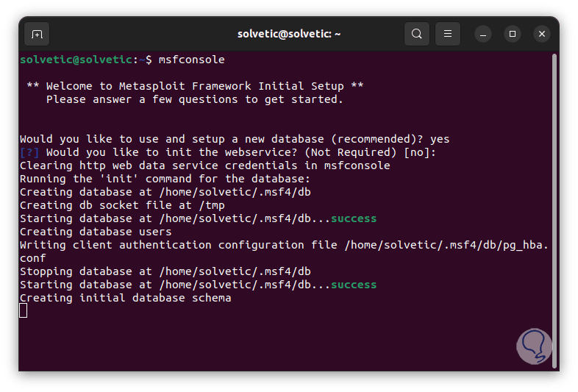Click the Creating initial database schema line
Image resolution: width=578 pixels, height=392 pixels.
point(125,298)
